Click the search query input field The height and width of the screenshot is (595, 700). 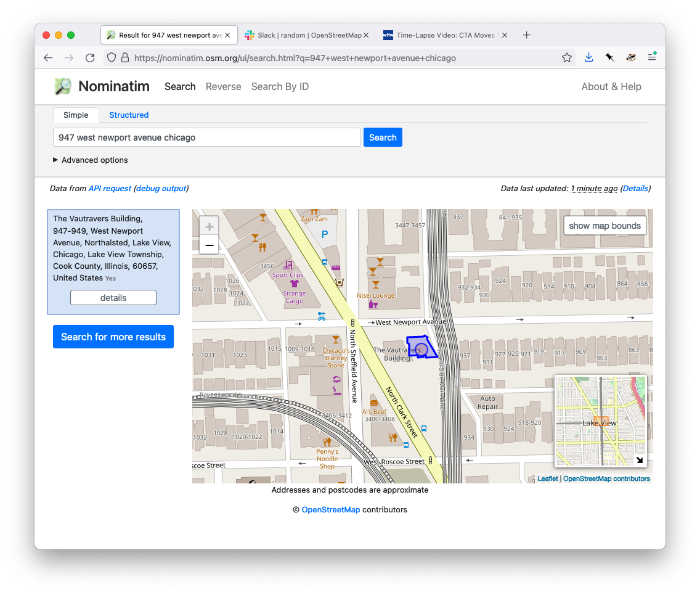206,137
